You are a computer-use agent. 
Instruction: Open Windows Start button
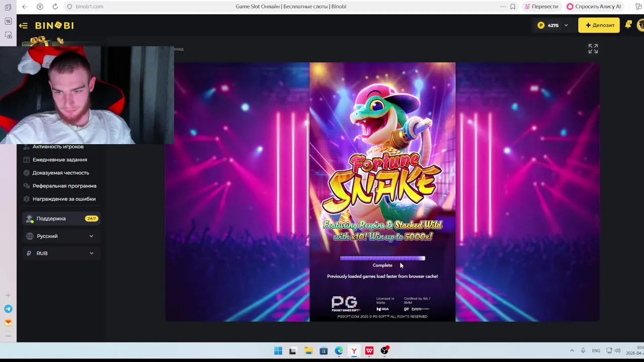tap(278, 351)
